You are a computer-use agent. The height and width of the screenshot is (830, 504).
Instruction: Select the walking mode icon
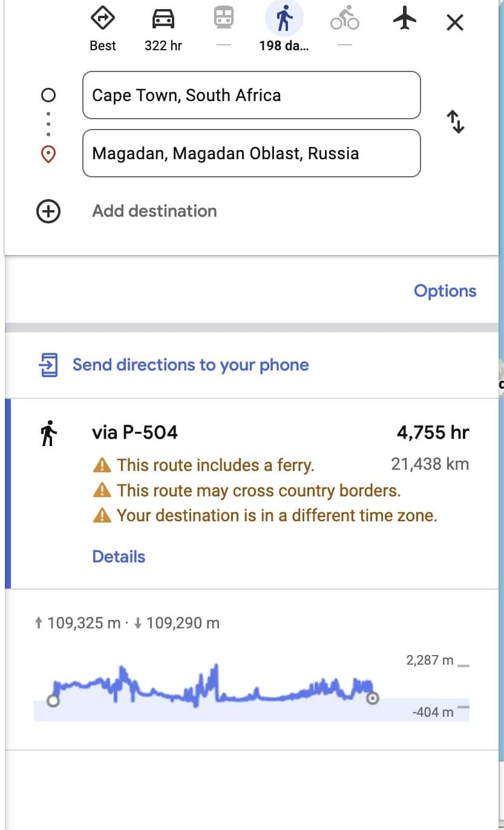pos(284,18)
